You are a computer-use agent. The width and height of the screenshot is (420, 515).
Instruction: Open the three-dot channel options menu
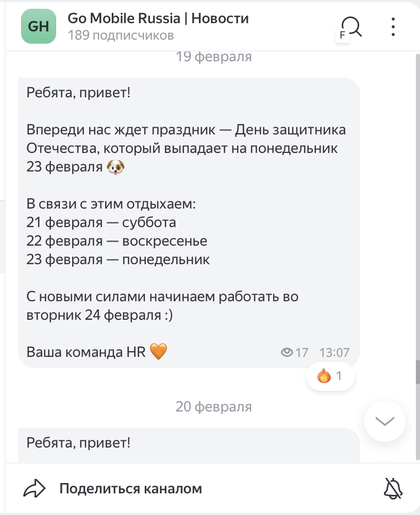[x=393, y=26]
